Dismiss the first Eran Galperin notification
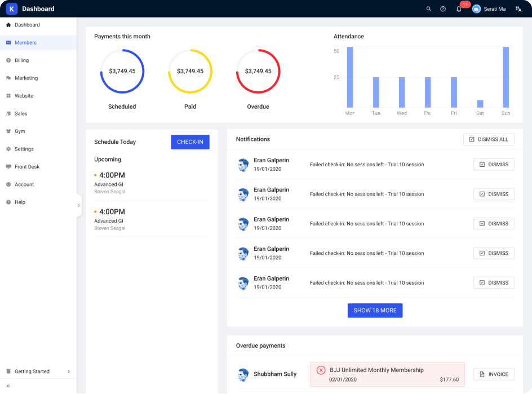The width and height of the screenshot is (532, 394). 494,165
